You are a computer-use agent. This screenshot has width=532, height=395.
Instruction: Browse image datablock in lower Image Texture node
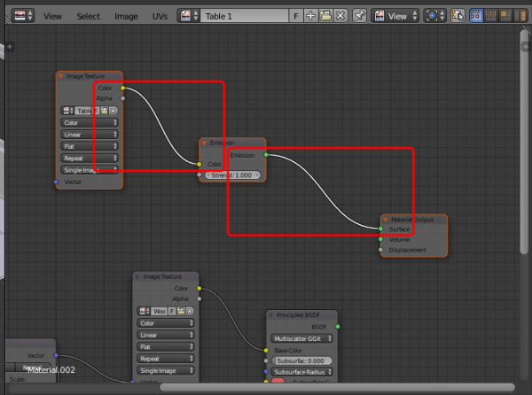(x=145, y=311)
